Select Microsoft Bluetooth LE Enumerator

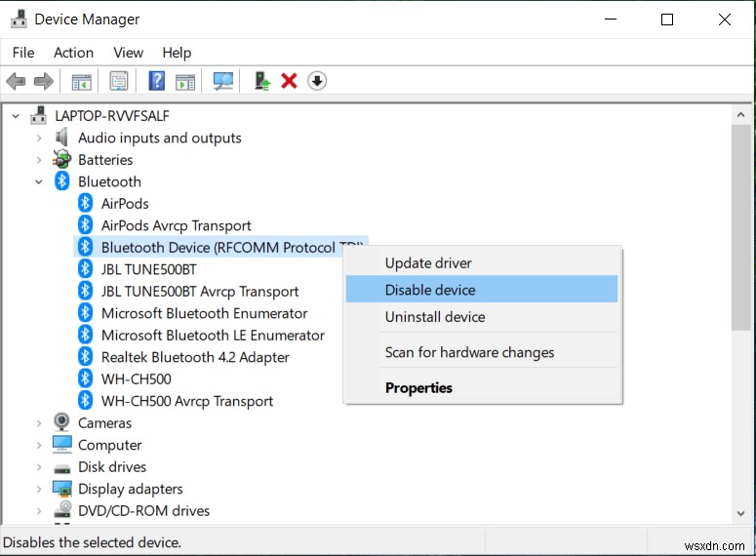tap(213, 336)
